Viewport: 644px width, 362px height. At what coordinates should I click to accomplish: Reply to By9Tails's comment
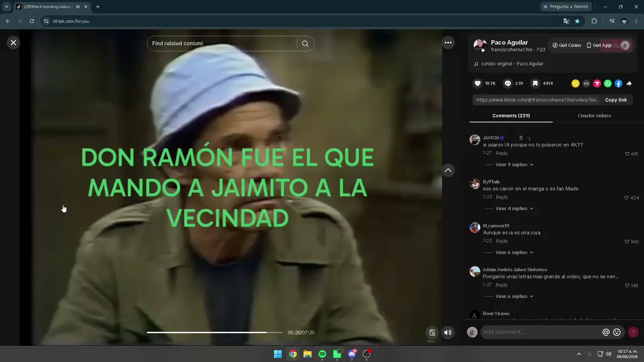pos(502,197)
